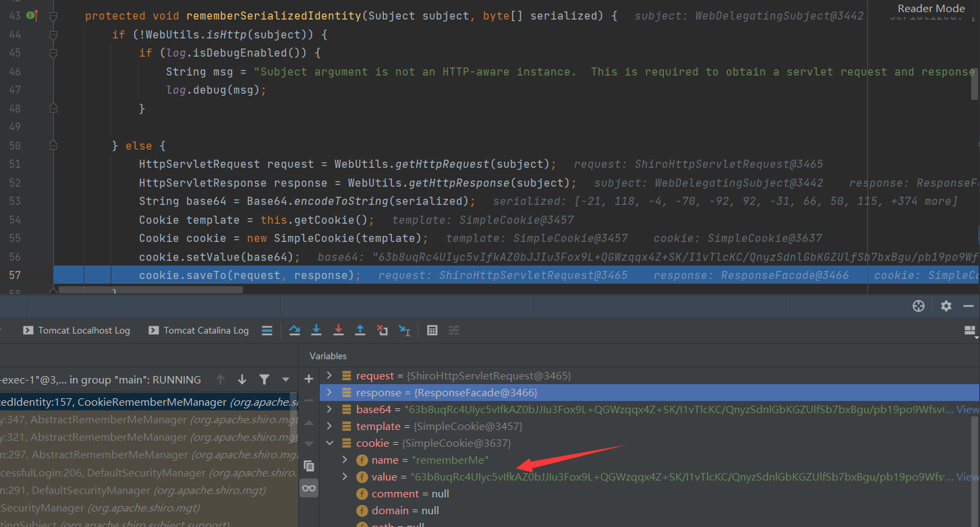Open the Layout Settings icon

point(971,330)
